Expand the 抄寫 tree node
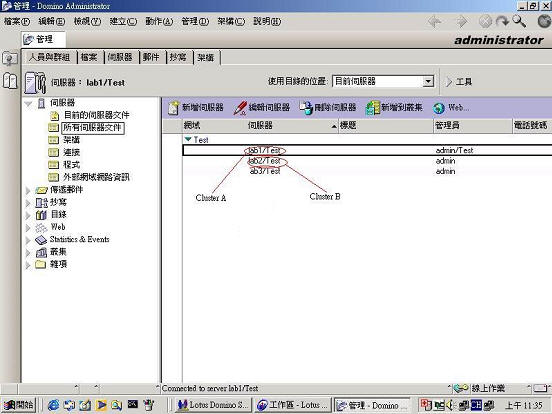Screen dimensions: 552x414 [28, 203]
